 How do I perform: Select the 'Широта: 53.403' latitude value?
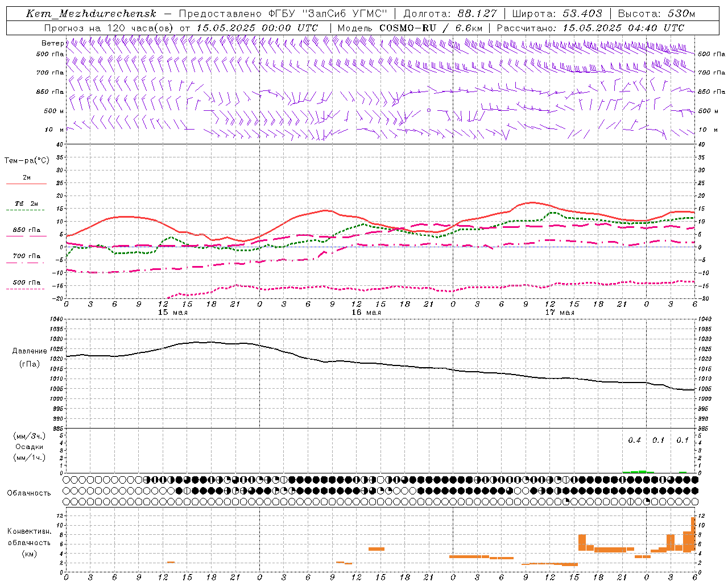point(556,14)
